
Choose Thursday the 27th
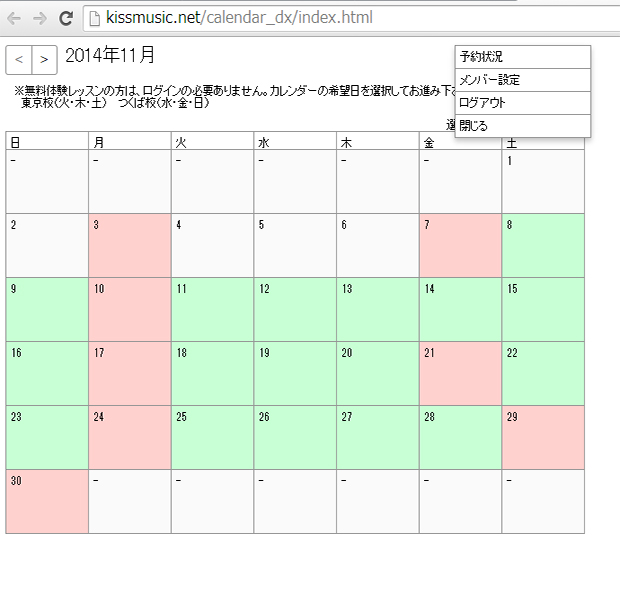click(x=378, y=438)
